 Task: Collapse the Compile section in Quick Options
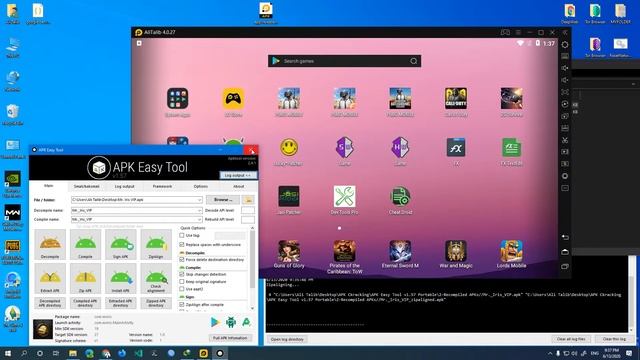pyautogui.click(x=182, y=268)
